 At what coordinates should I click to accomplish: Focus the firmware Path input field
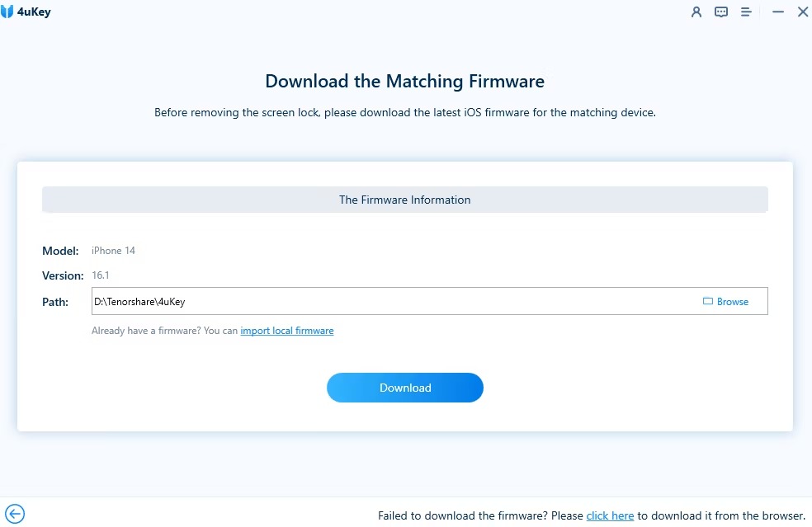tap(388, 302)
